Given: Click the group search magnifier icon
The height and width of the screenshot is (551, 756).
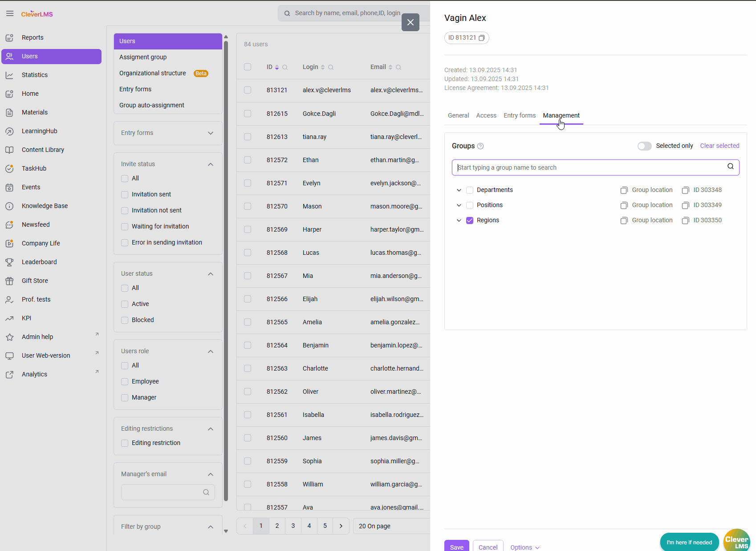Looking at the screenshot, I should [731, 167].
